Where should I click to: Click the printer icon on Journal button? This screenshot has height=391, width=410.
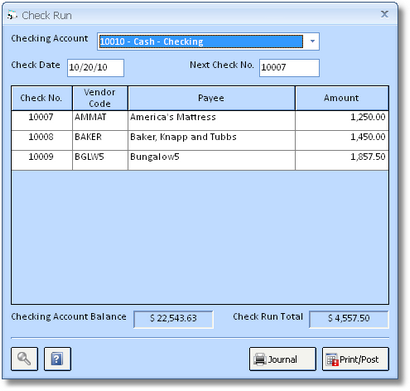point(260,359)
